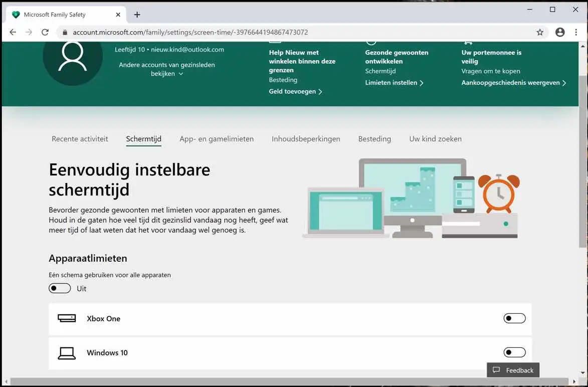Click chevron next to Limieten instellen
Image resolution: width=588 pixels, height=387 pixels.
(422, 83)
